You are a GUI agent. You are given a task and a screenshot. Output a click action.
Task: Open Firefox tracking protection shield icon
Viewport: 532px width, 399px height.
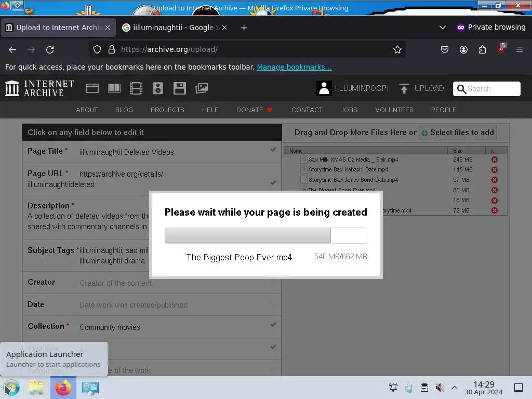pyautogui.click(x=97, y=49)
